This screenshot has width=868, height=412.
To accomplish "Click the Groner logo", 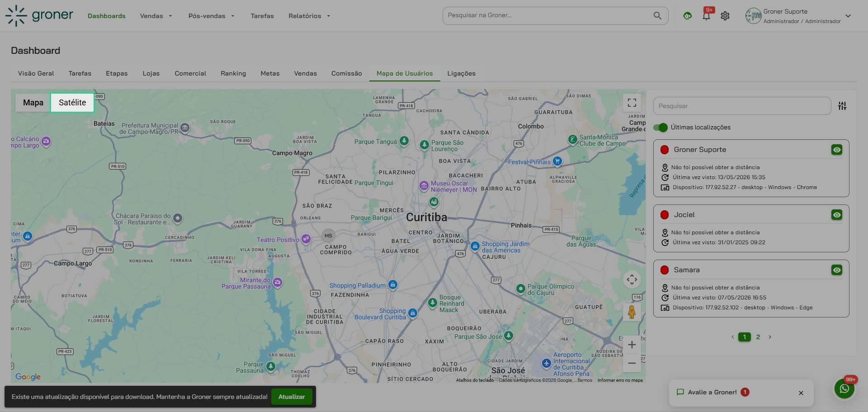I will [39, 15].
